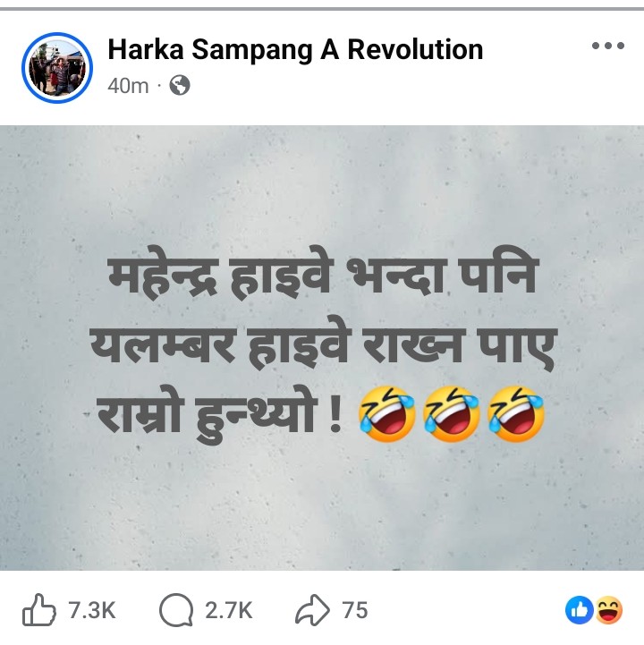This screenshot has height=645, width=644.
Task: Click the thumbs-up Like icon
Action: point(39,609)
